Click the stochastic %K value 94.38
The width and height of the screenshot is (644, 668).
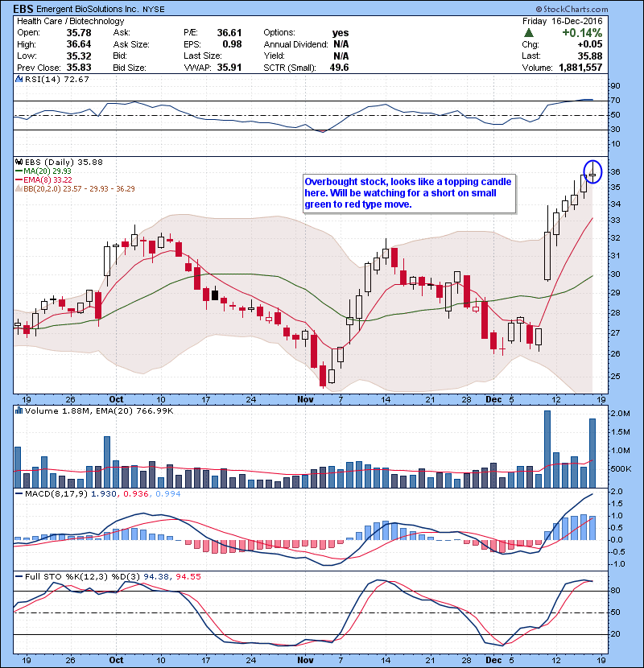(155, 576)
